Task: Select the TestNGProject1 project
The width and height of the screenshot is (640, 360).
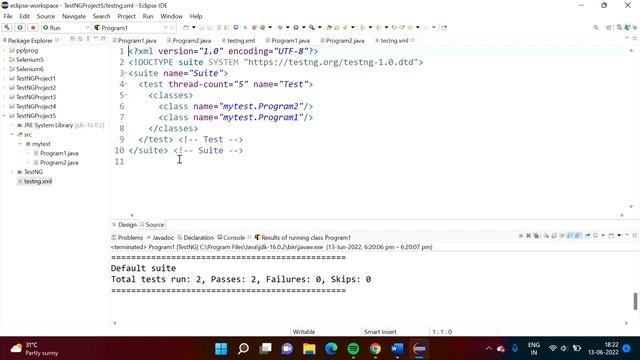Action: point(36,78)
